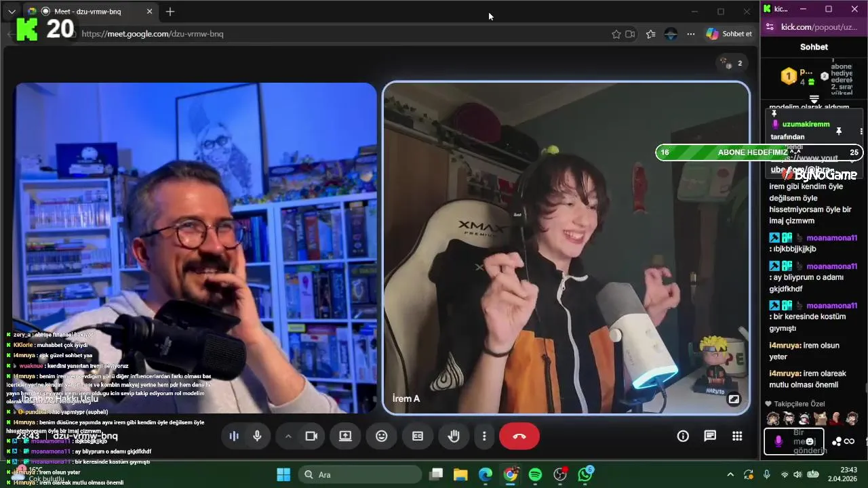Open WhatsApp from taskbar
Image resolution: width=868 pixels, height=488 pixels.
585,474
